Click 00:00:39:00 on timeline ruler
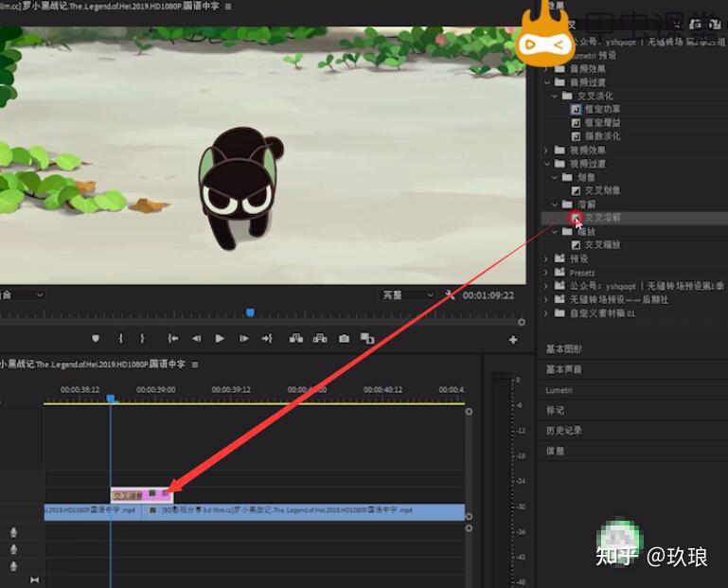The height and width of the screenshot is (588, 728). [x=156, y=390]
